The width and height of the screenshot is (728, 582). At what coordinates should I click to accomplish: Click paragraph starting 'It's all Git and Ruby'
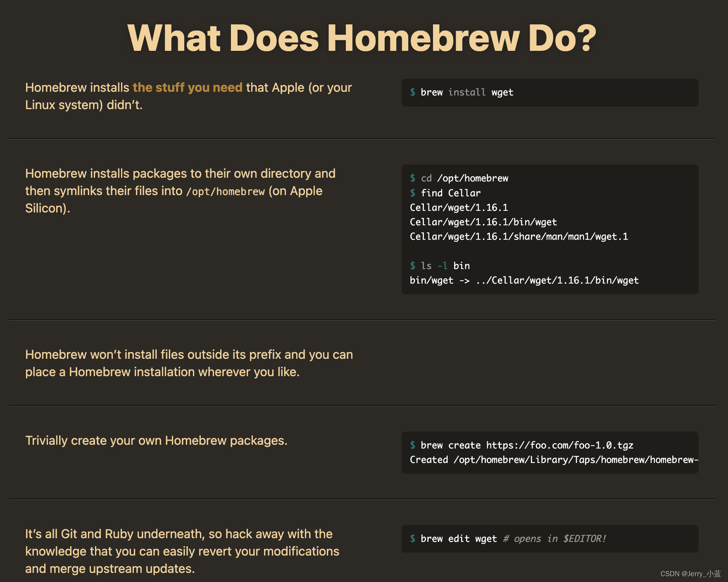[182, 551]
